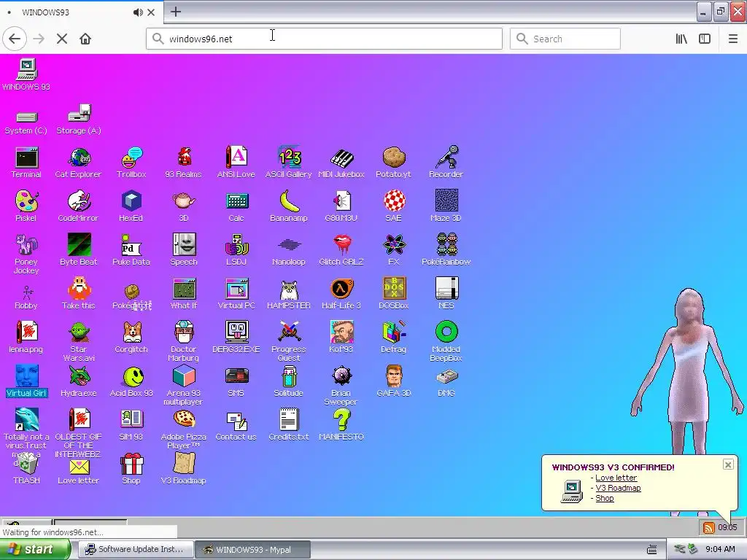Go back to the previous page
Screen dimensions: 747x560
15,39
